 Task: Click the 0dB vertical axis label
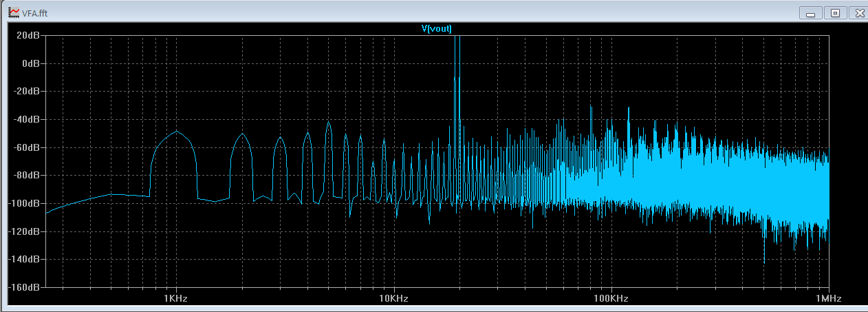pyautogui.click(x=32, y=63)
